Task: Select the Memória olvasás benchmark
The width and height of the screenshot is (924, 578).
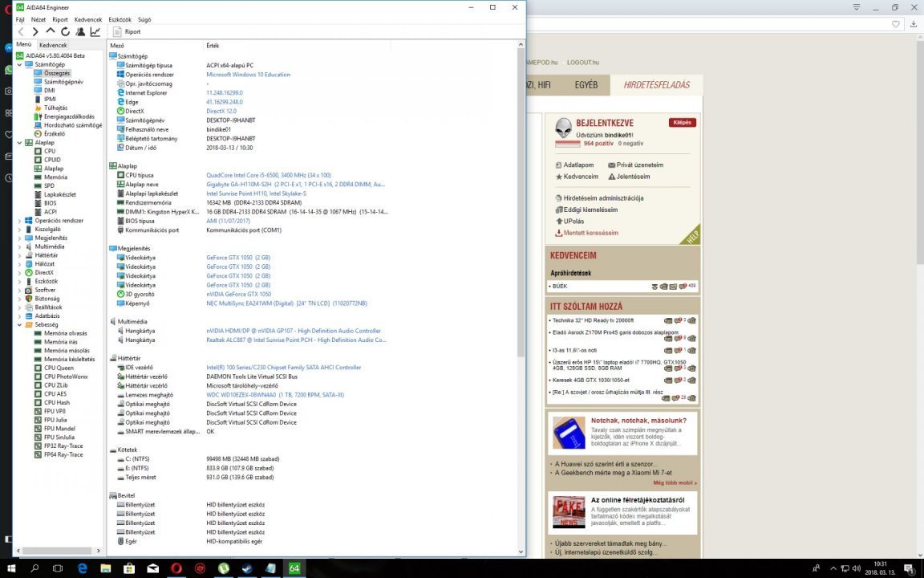Action: coord(66,333)
